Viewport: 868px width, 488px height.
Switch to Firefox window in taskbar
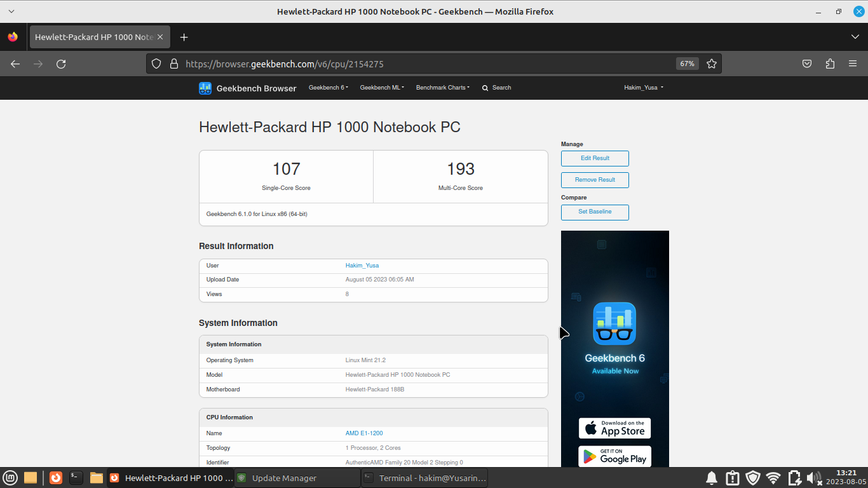[x=170, y=478]
